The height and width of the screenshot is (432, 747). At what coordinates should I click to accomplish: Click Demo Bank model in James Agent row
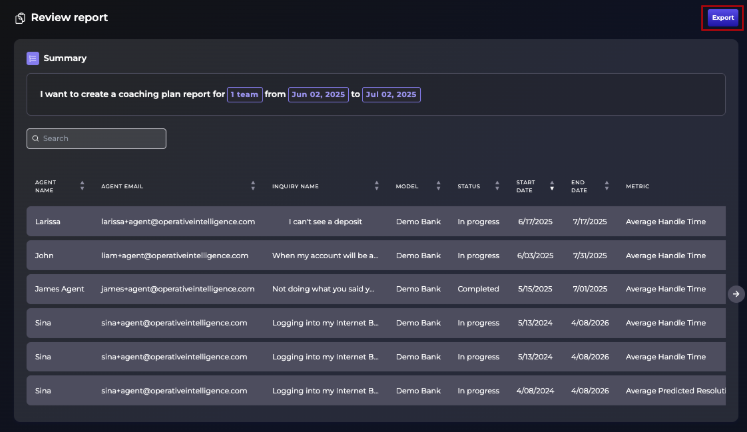point(418,289)
